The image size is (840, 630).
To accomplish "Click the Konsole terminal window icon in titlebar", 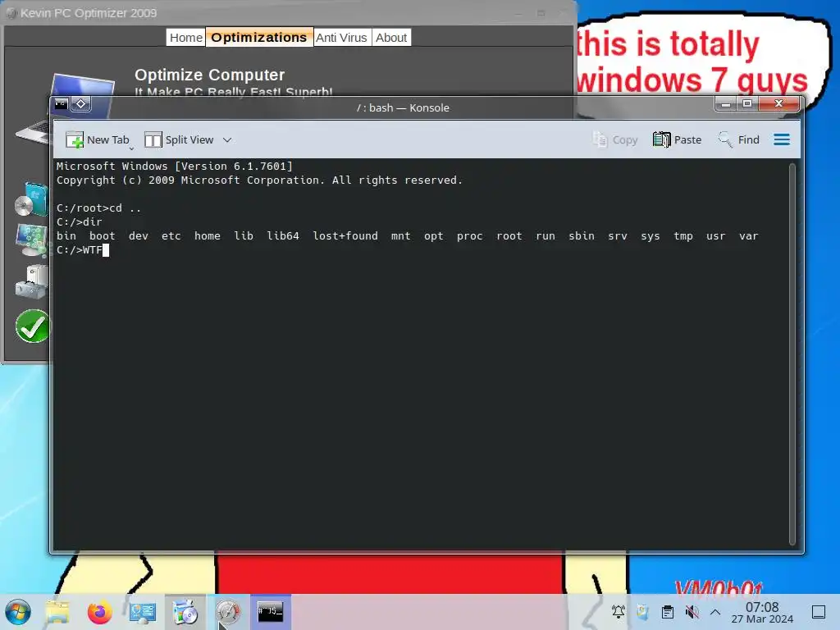I will click(62, 103).
